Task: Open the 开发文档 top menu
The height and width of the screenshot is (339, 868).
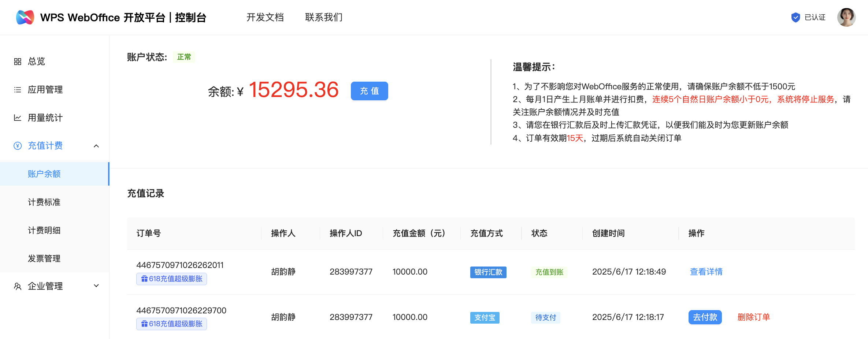Action: 265,17
